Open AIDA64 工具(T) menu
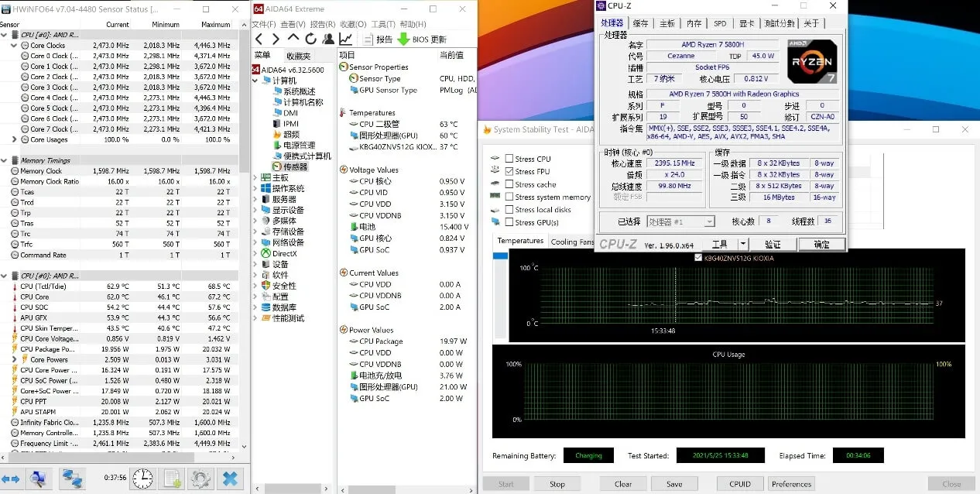 (383, 25)
